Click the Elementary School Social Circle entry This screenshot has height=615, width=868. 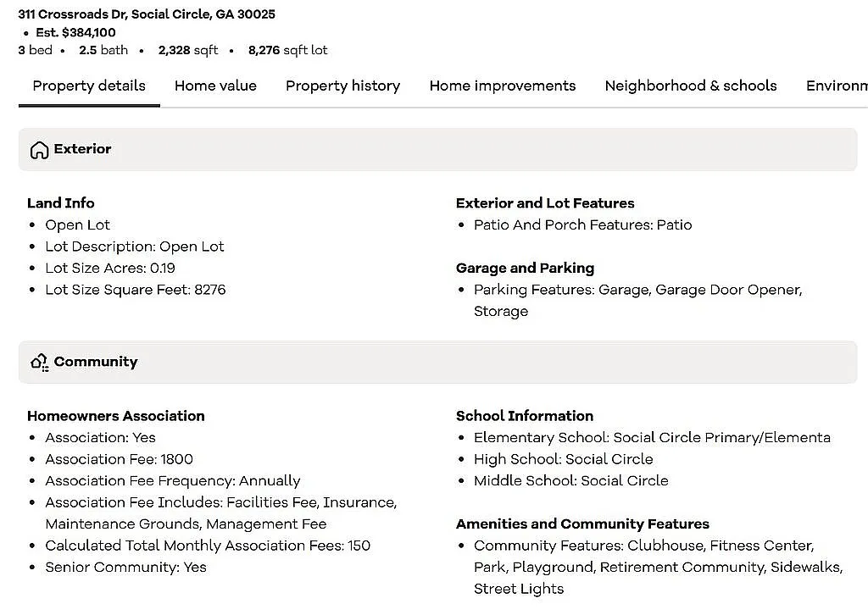pos(651,438)
